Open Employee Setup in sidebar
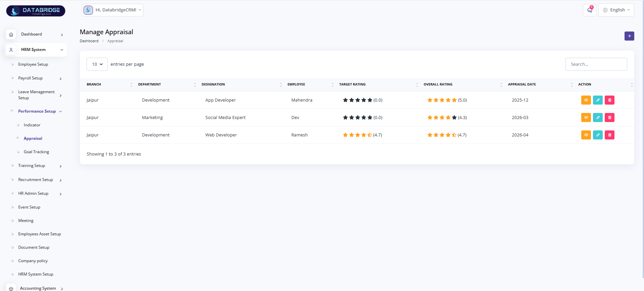Image resolution: width=644 pixels, height=291 pixels. pos(33,64)
